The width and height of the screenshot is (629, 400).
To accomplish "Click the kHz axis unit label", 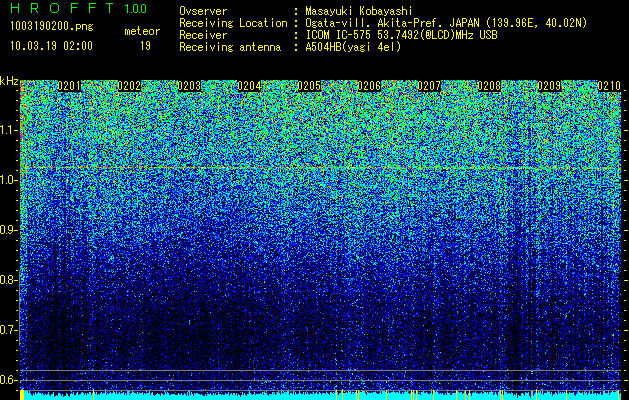I will point(9,81).
